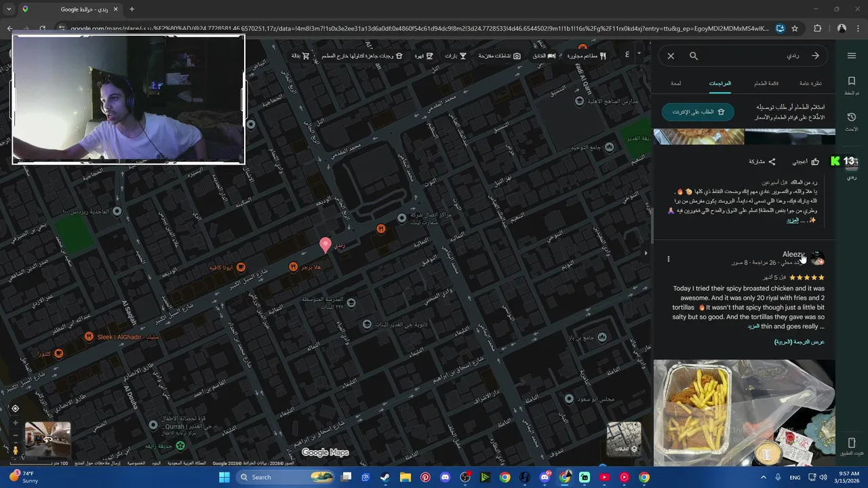The width and height of the screenshot is (868, 488).
Task: Select the hotels filter chip
Action: pyautogui.click(x=544, y=56)
